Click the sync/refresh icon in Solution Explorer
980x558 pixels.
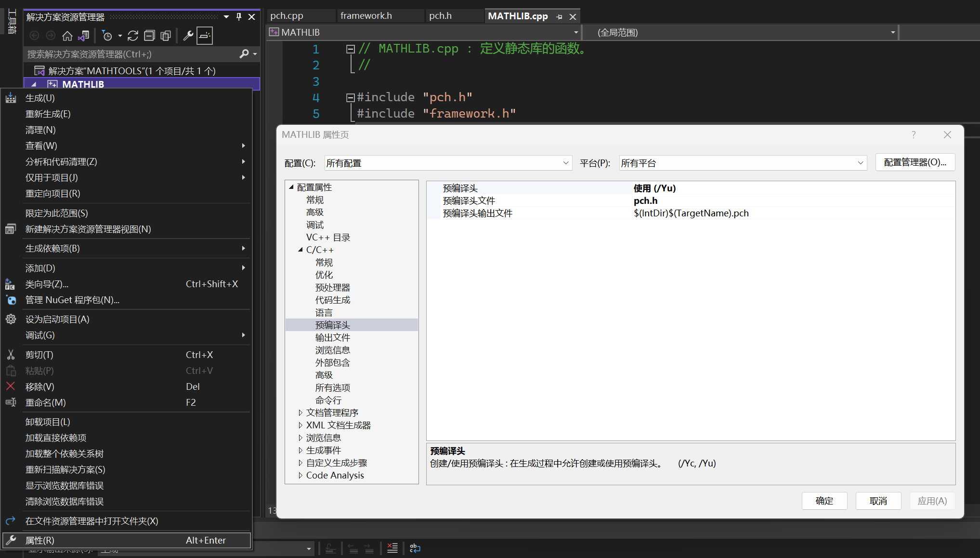point(133,36)
